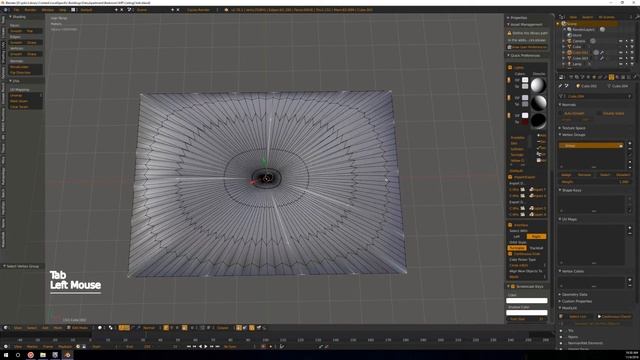Toggle Lamp selectability cursor in outliner
The image size is (640, 360).
627,64
